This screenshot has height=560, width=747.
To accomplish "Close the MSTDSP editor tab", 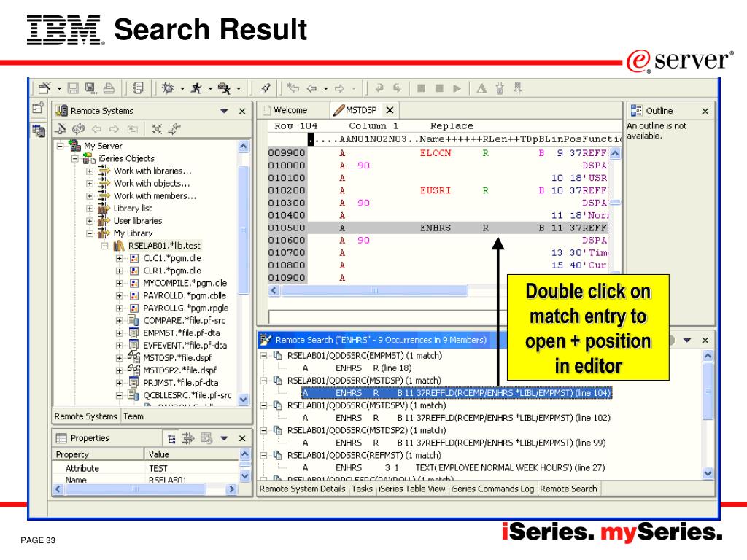I will (x=390, y=110).
